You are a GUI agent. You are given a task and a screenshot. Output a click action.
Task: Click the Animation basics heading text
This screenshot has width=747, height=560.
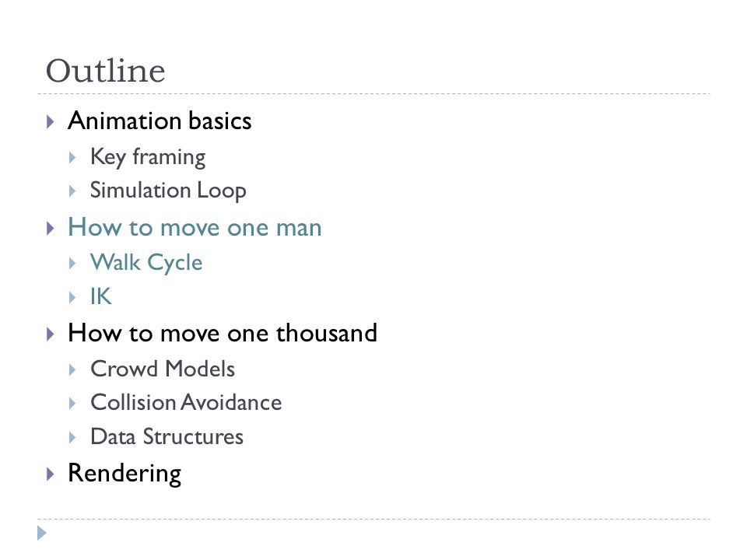click(x=160, y=121)
